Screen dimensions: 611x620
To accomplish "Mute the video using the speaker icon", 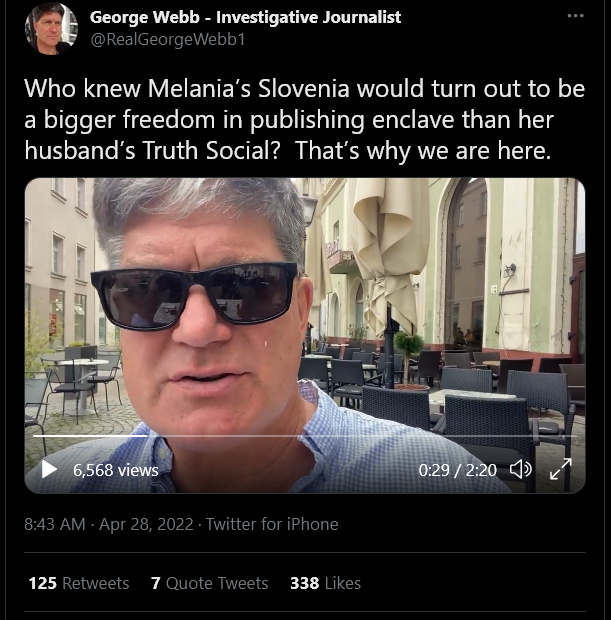I will pos(520,469).
